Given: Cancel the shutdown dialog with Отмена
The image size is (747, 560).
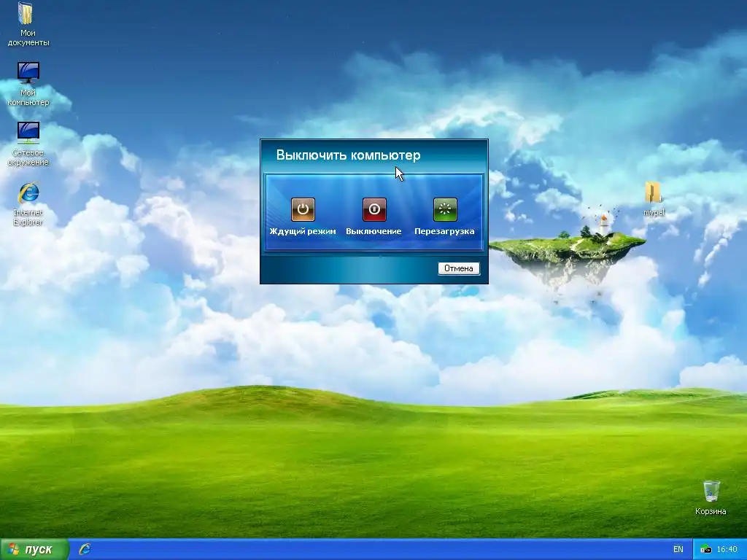Looking at the screenshot, I should tap(459, 268).
